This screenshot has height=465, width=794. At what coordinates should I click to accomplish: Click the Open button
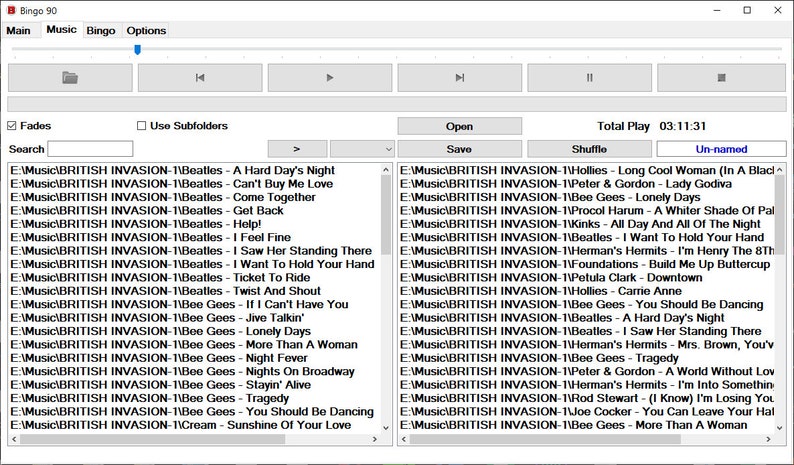click(x=459, y=126)
